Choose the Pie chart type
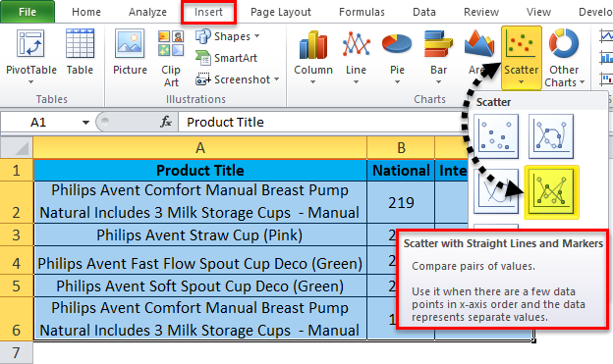613x364 pixels. point(397,57)
